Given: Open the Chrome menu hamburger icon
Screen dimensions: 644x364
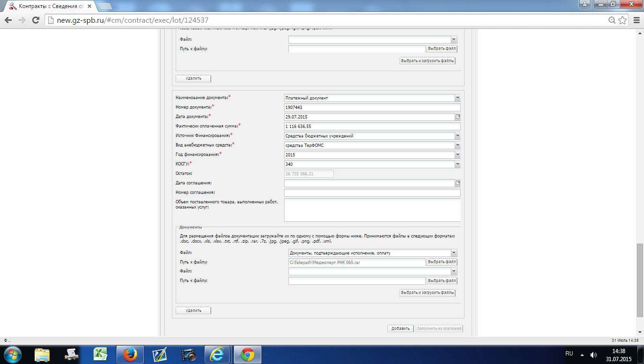Looking at the screenshot, I should tap(635, 20).
